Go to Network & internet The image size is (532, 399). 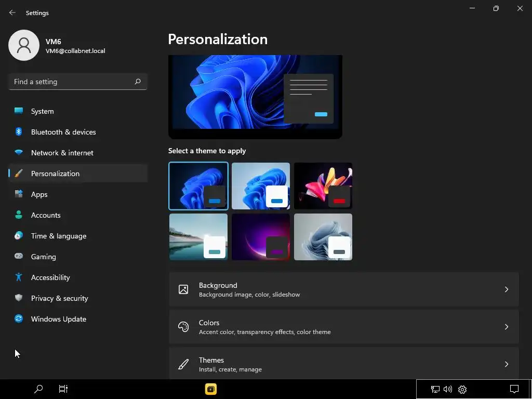pyautogui.click(x=78, y=152)
